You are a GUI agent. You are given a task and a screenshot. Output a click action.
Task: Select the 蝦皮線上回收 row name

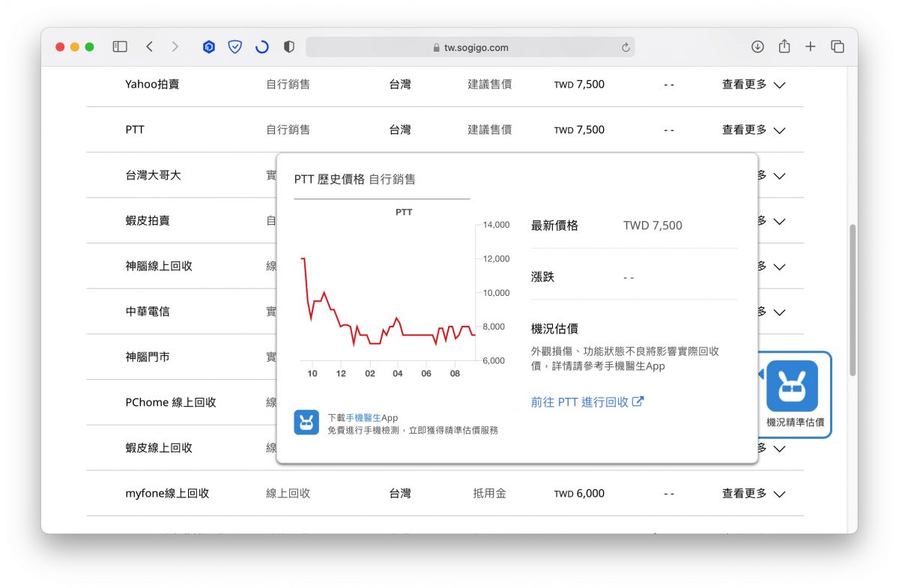tap(159, 447)
